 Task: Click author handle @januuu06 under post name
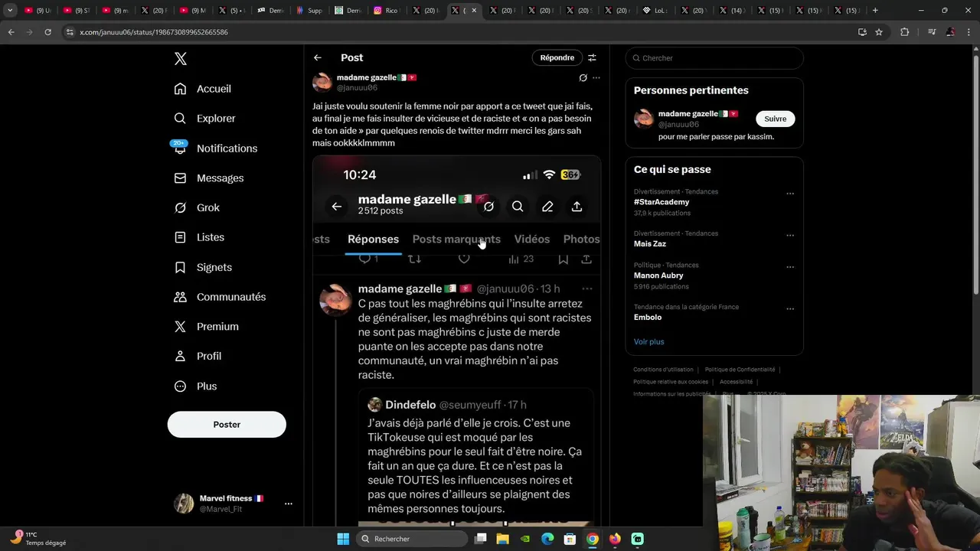pos(357,88)
